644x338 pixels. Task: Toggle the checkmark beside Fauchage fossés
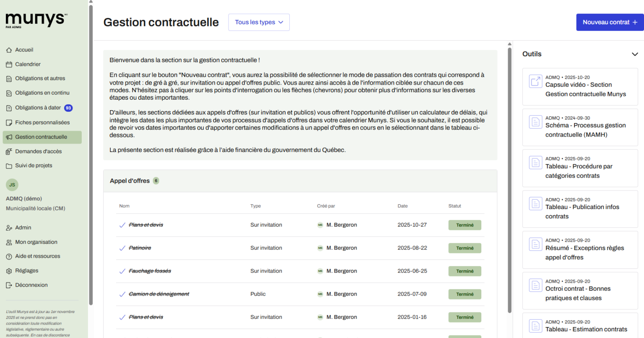122,271
